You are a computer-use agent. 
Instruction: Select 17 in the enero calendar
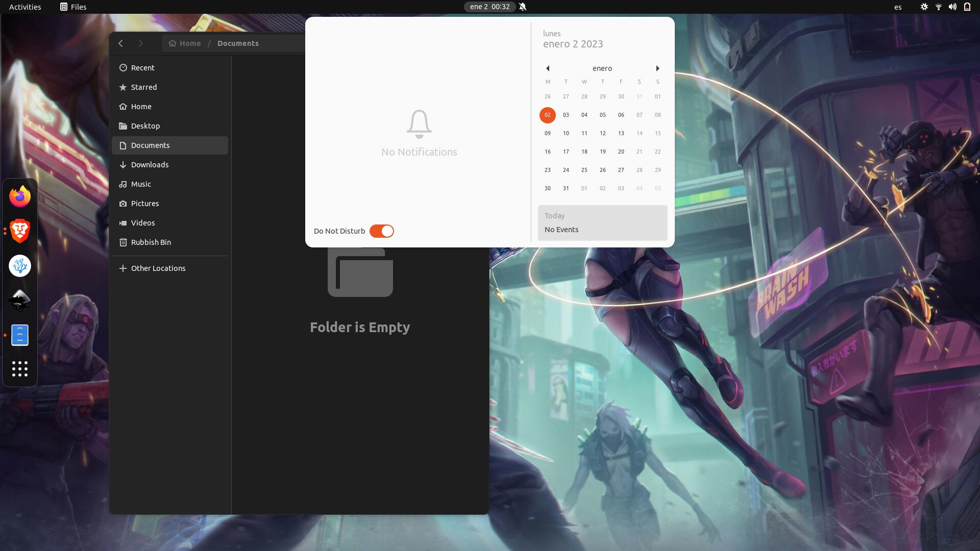tap(566, 152)
